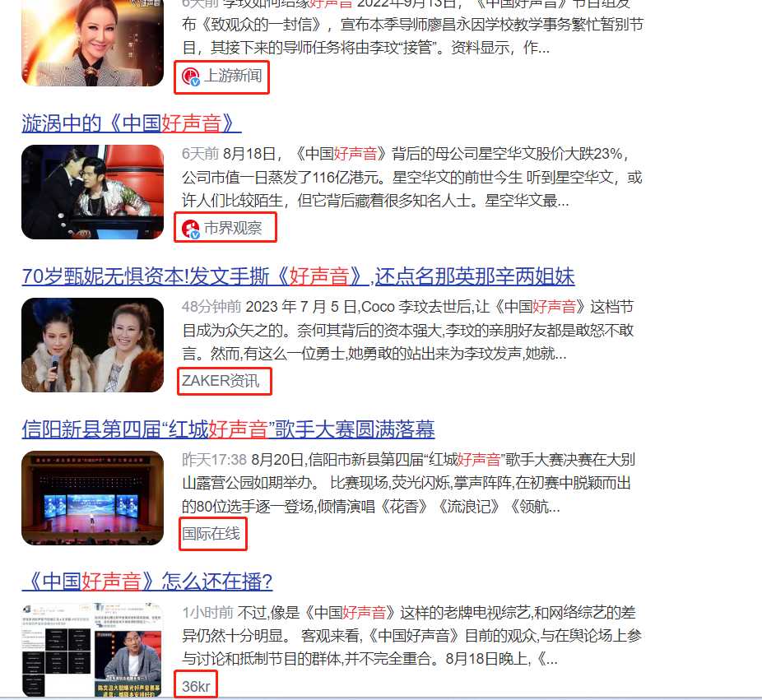Click the 国际在线 source label
This screenshot has height=700, width=762.
coord(211,534)
